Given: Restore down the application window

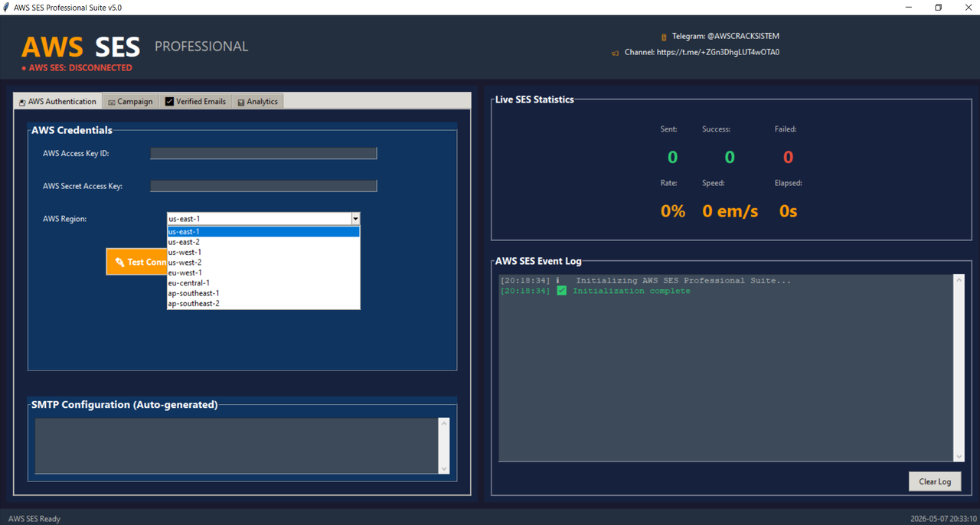Looking at the screenshot, I should [x=938, y=8].
